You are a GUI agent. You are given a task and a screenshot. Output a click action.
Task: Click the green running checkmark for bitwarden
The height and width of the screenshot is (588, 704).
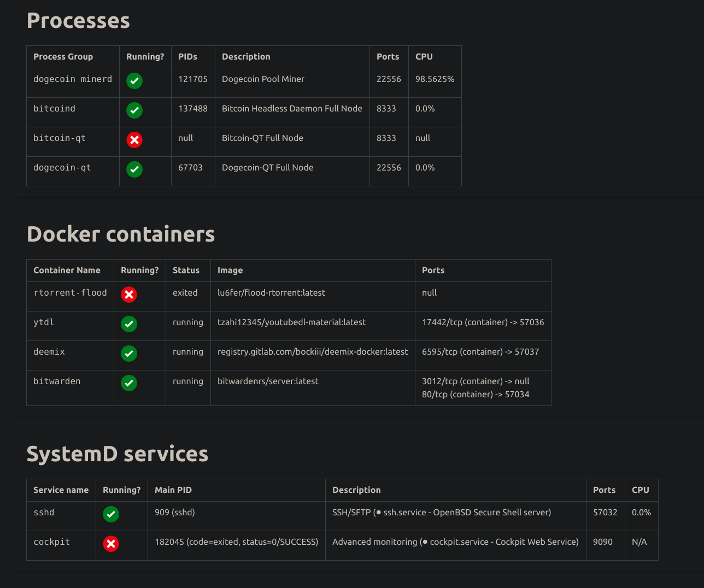point(129,383)
